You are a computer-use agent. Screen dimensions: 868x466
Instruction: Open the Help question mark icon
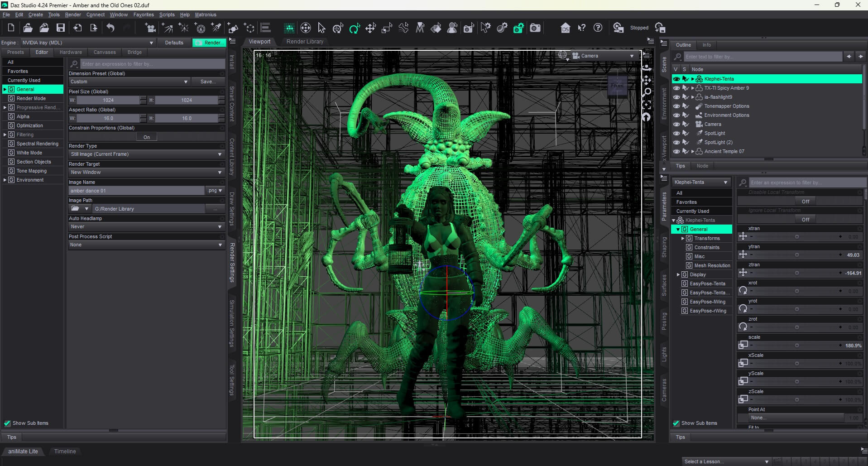(x=598, y=28)
